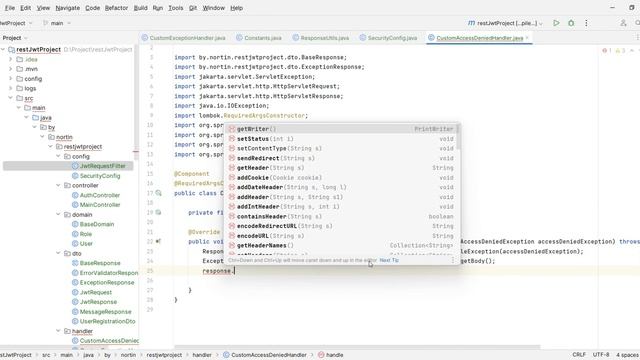Open the completion popup options menu
The height and width of the screenshot is (360, 640).
point(452,260)
